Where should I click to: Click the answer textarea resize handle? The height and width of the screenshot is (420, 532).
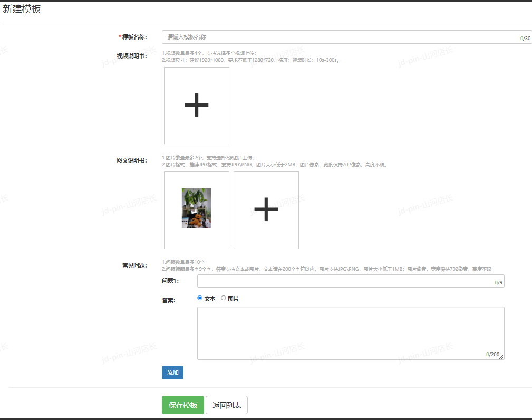(501, 357)
